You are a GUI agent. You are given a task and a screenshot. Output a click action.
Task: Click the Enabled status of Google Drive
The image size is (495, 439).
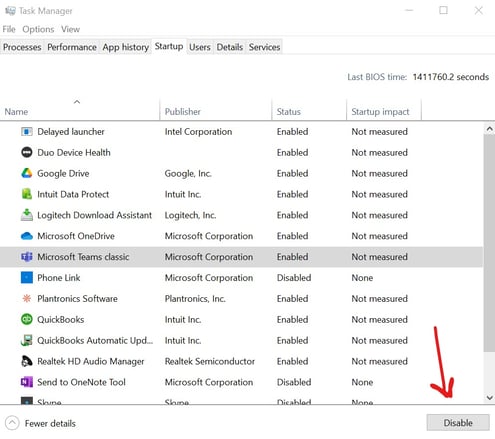coord(292,173)
